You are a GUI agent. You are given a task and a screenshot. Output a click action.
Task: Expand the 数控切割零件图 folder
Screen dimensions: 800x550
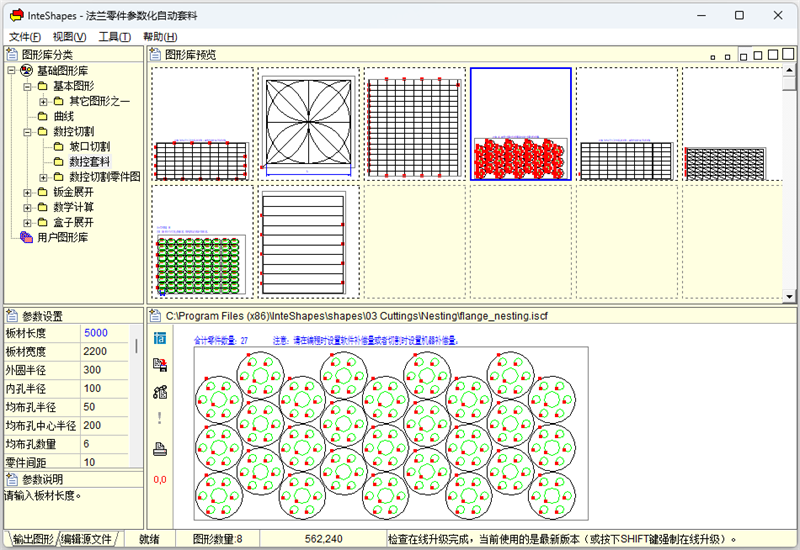pyautogui.click(x=43, y=177)
